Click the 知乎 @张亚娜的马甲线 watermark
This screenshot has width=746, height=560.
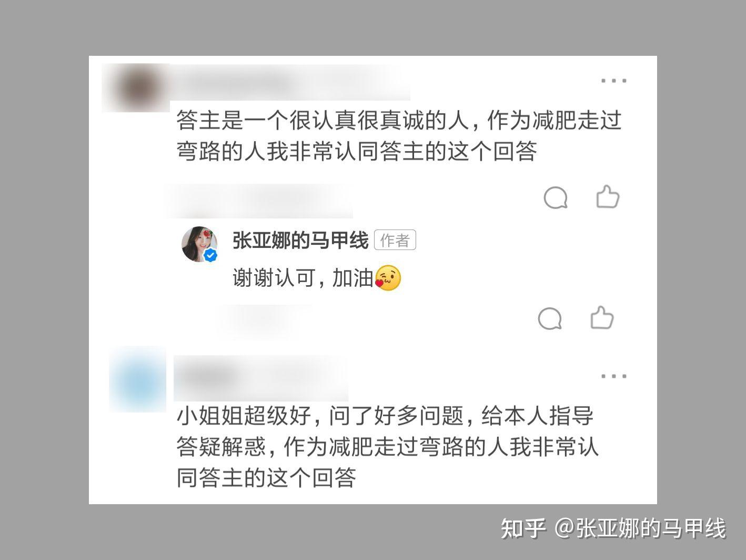[613, 529]
